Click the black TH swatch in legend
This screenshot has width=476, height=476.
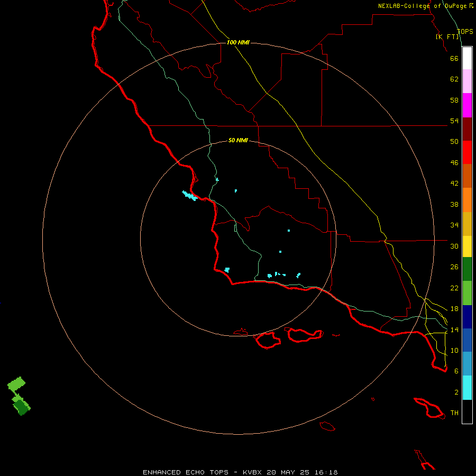(x=467, y=411)
